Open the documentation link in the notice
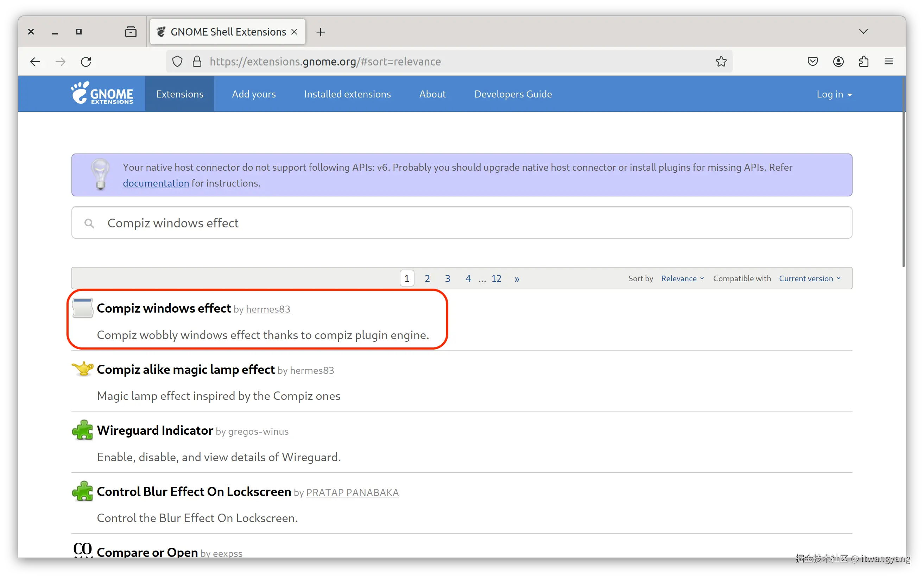Image resolution: width=924 pixels, height=578 pixels. pyautogui.click(x=156, y=183)
